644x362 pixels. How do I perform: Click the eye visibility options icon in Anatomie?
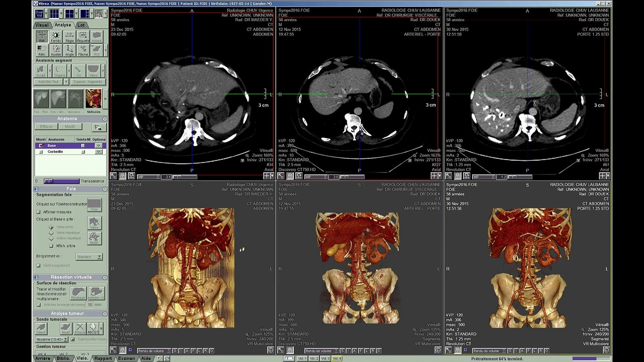click(98, 128)
